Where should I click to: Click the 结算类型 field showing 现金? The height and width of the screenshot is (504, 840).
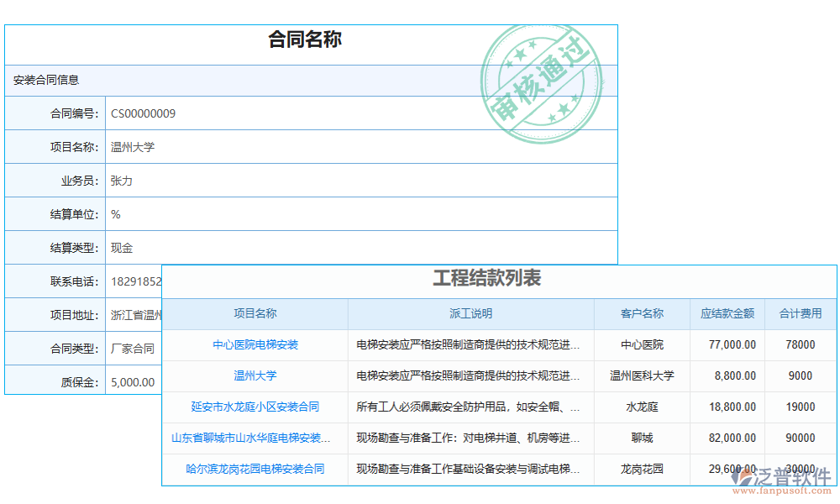tap(120, 247)
